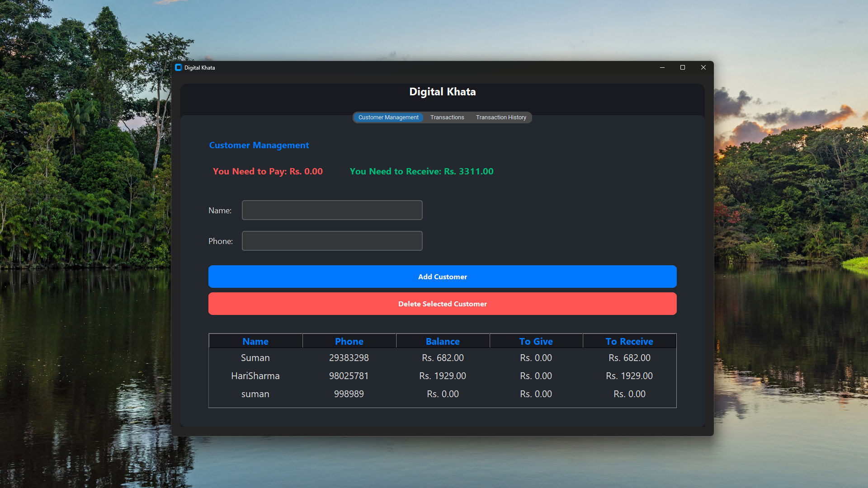Click the To Receive column header

click(x=629, y=341)
